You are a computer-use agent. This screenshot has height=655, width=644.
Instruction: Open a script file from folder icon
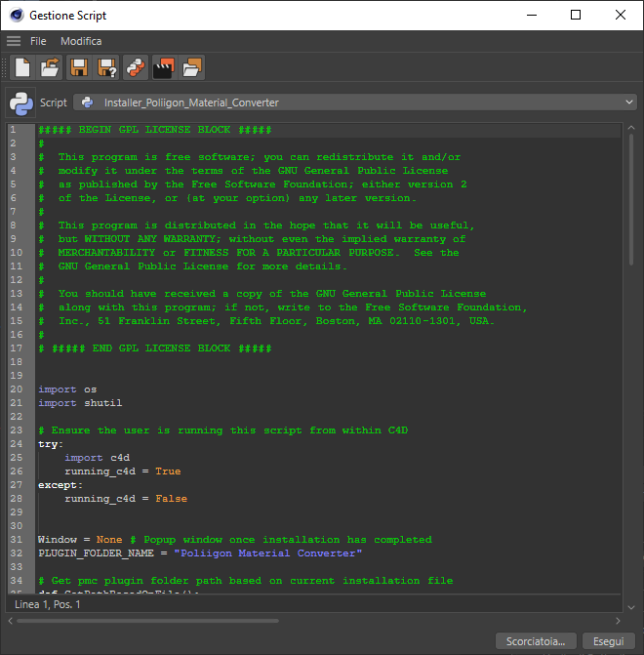coord(50,67)
